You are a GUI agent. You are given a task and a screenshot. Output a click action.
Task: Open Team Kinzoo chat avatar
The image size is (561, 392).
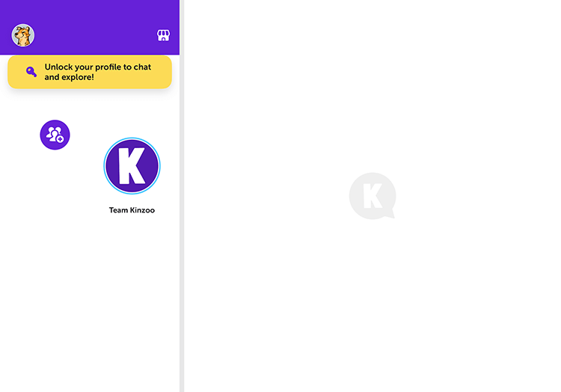point(132,166)
